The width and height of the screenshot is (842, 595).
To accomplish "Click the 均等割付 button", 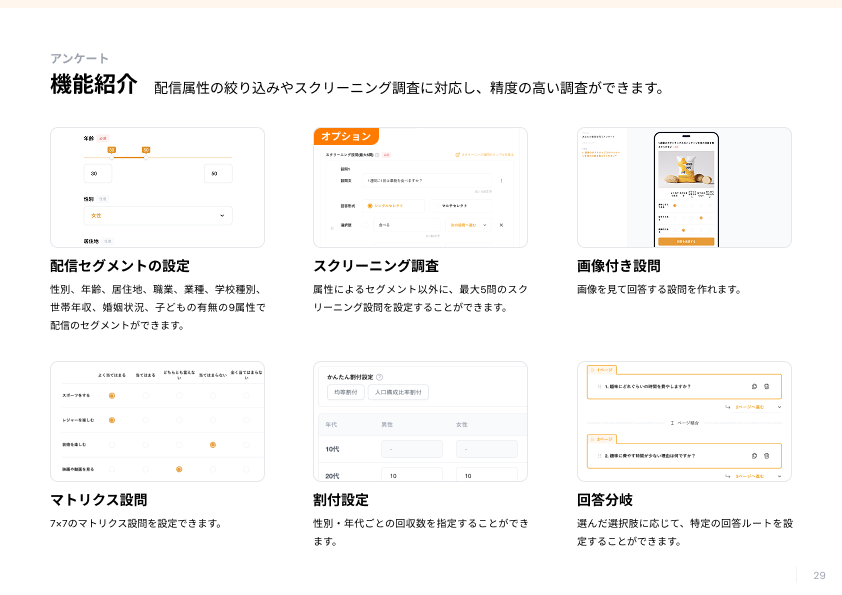I will pos(344,393).
